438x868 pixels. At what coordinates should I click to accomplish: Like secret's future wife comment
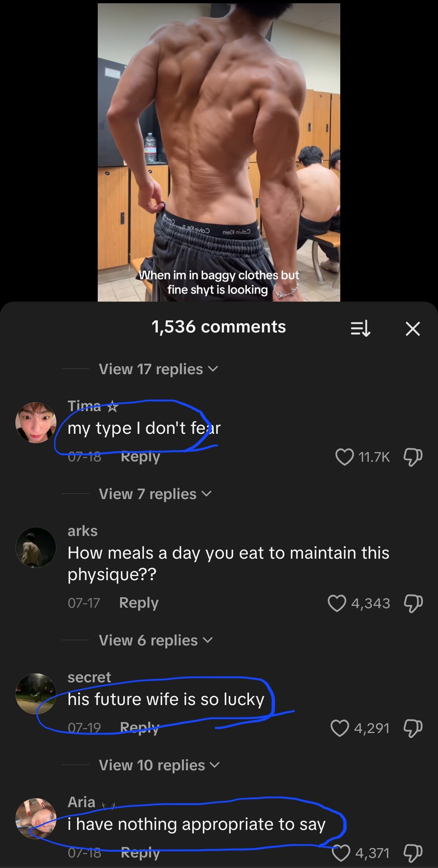pos(339,728)
